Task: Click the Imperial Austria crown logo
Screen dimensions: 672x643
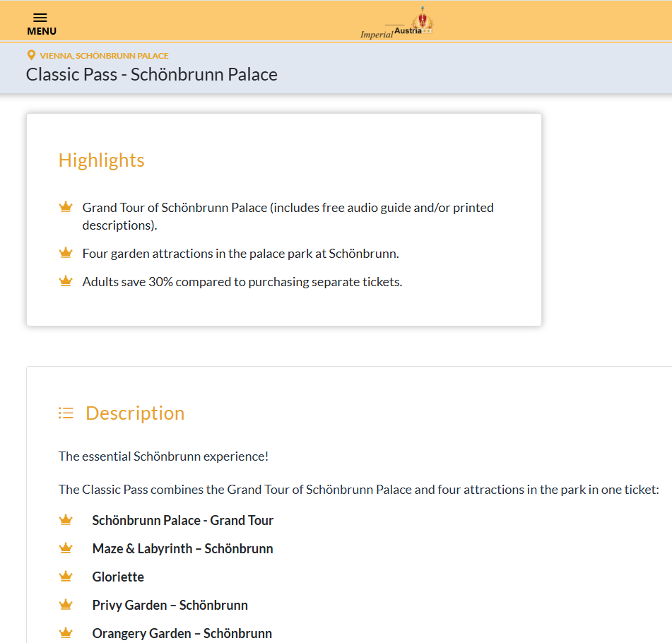Action: point(397,23)
